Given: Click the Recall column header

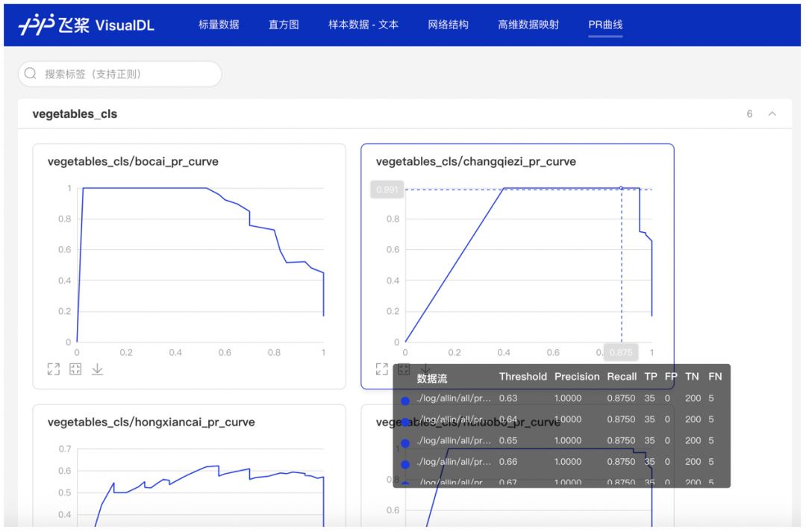Looking at the screenshot, I should tap(622, 377).
